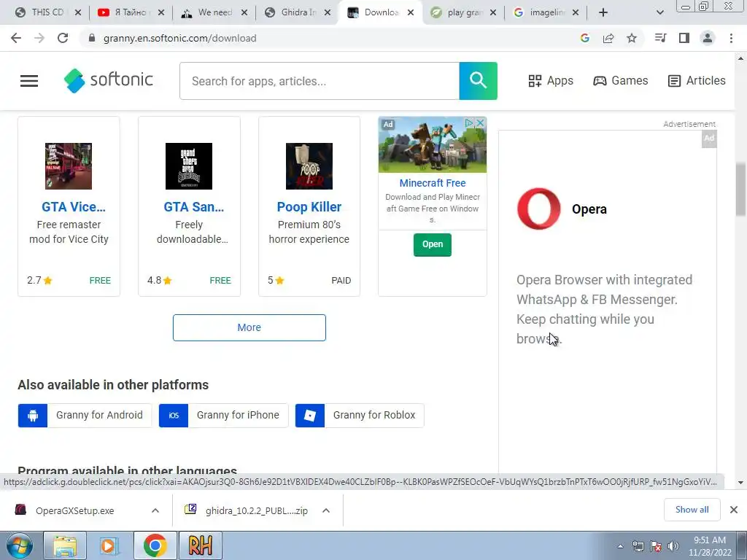Open the GTA Vice City thumbnail
Screen dimensions: 747x560
(x=69, y=166)
